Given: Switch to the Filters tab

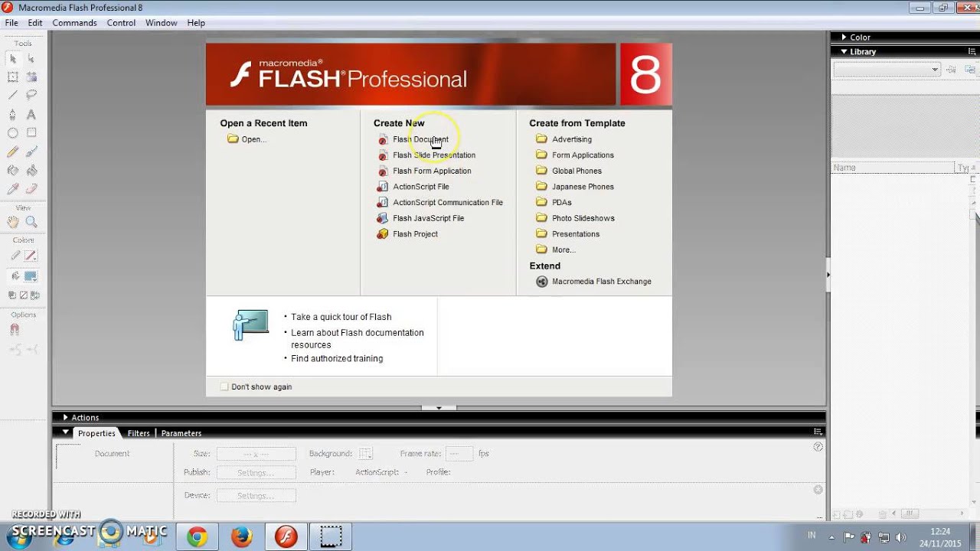Looking at the screenshot, I should (139, 433).
